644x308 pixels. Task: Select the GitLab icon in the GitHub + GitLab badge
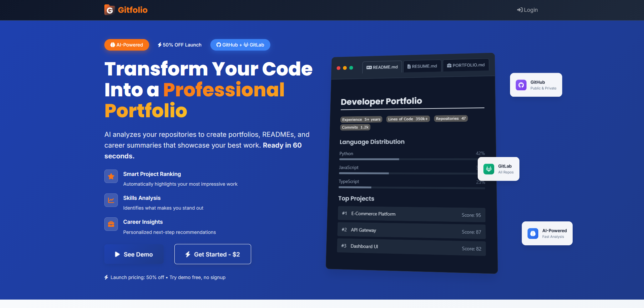coord(246,44)
